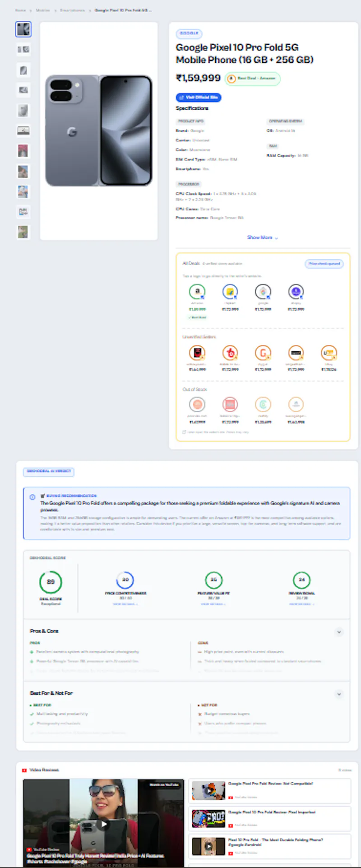This screenshot has width=361, height=868.
Task: Select the fifth product thumbnail
Action: pyautogui.click(x=23, y=110)
